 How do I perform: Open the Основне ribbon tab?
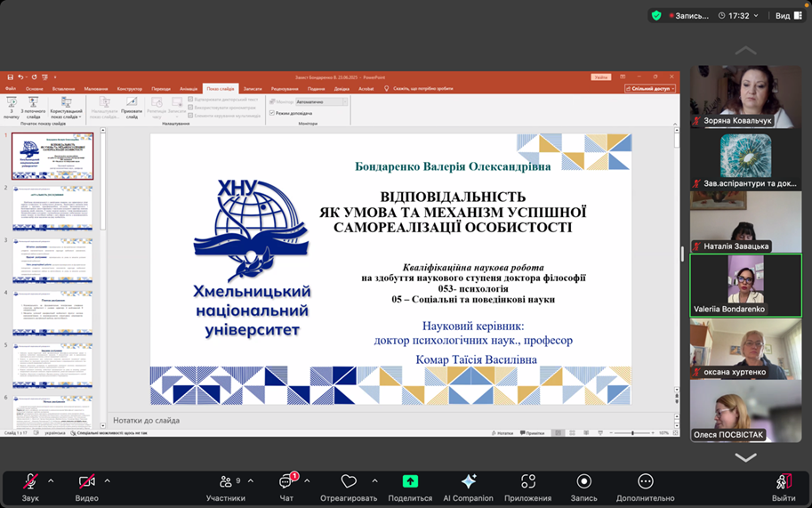pyautogui.click(x=34, y=89)
